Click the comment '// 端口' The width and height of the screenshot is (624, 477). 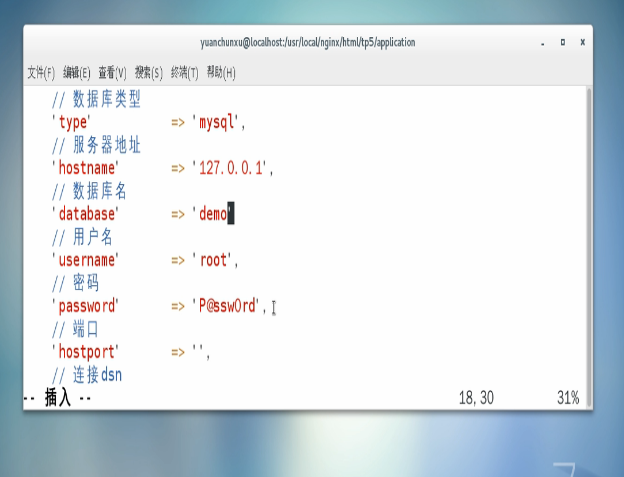coord(75,329)
